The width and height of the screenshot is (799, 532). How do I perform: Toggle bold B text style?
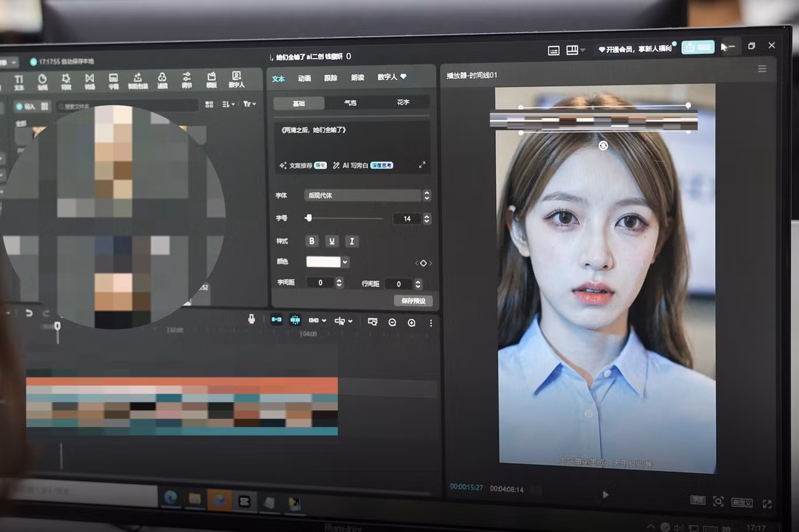(312, 241)
